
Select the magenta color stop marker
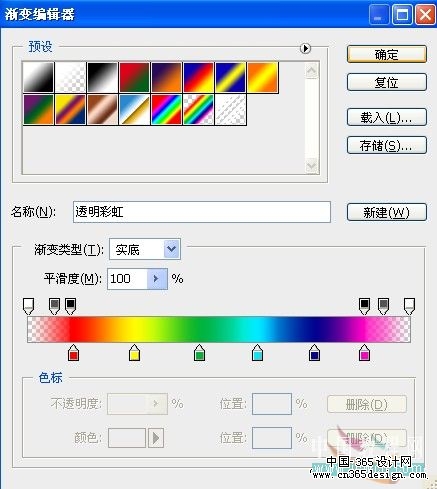tap(364, 353)
